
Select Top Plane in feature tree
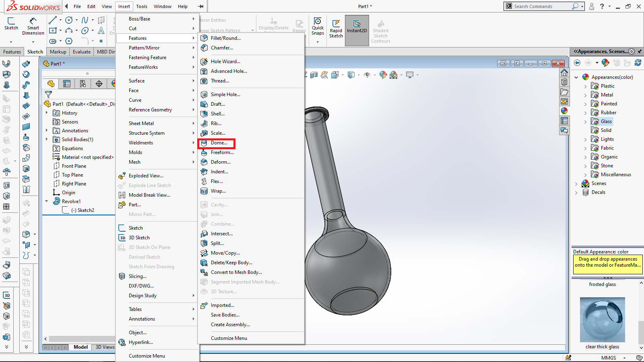tap(72, 175)
